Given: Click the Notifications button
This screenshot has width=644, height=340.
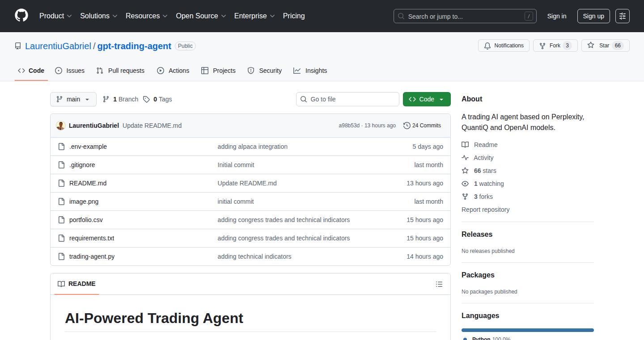Looking at the screenshot, I should (504, 46).
